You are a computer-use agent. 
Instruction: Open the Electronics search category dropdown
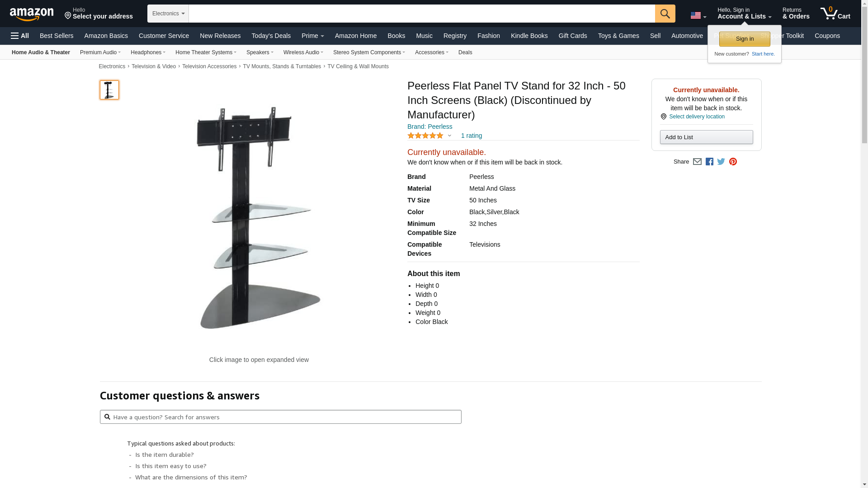click(x=168, y=14)
